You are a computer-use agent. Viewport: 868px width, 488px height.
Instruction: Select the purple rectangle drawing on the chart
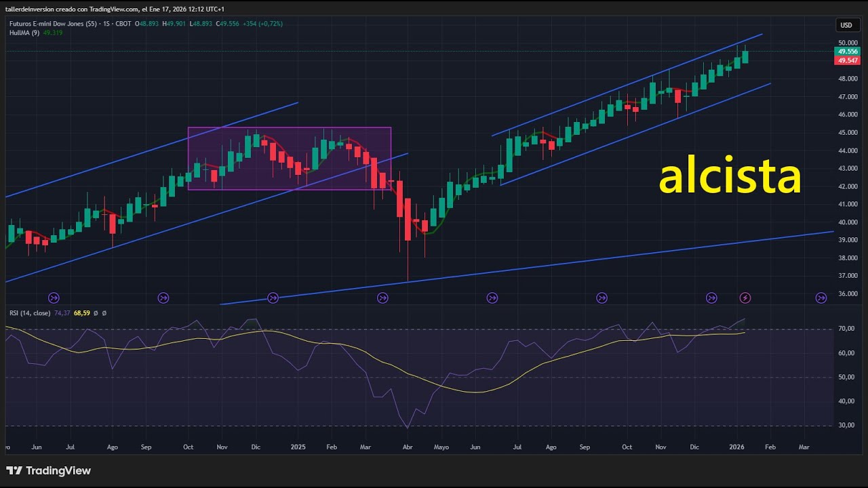click(290, 159)
